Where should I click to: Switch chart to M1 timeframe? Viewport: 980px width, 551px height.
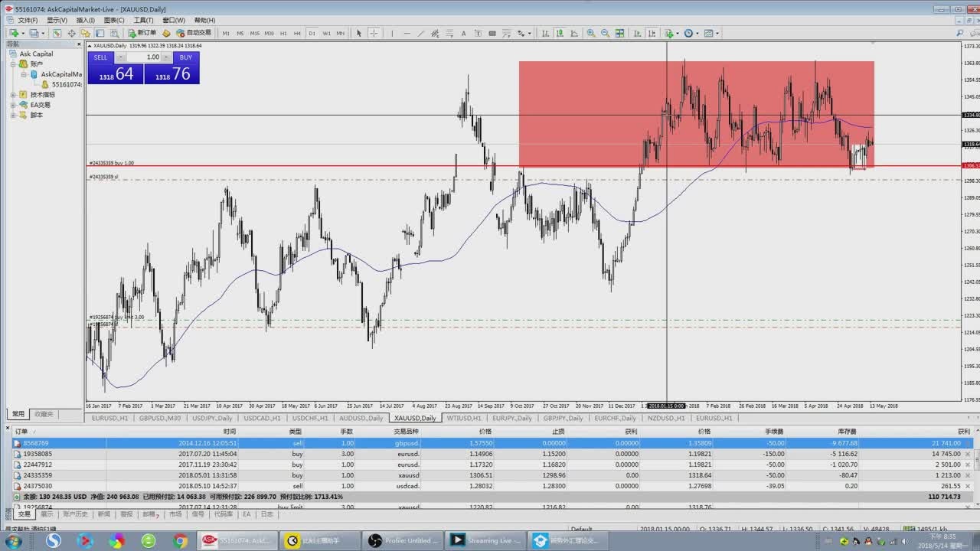pyautogui.click(x=226, y=33)
